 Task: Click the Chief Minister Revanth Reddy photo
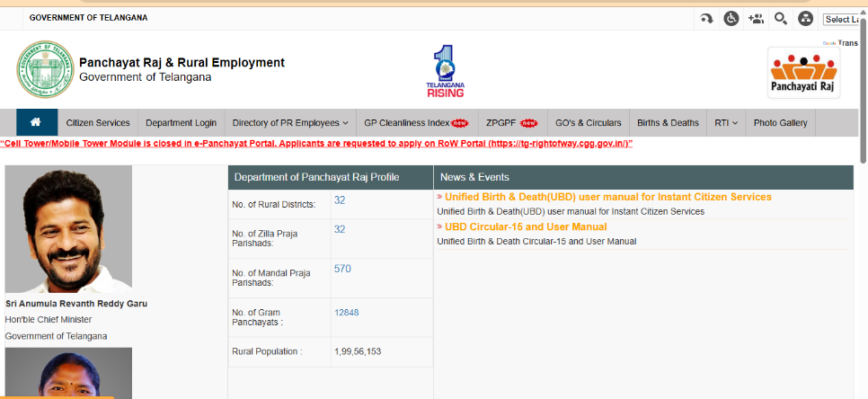pyautogui.click(x=68, y=229)
